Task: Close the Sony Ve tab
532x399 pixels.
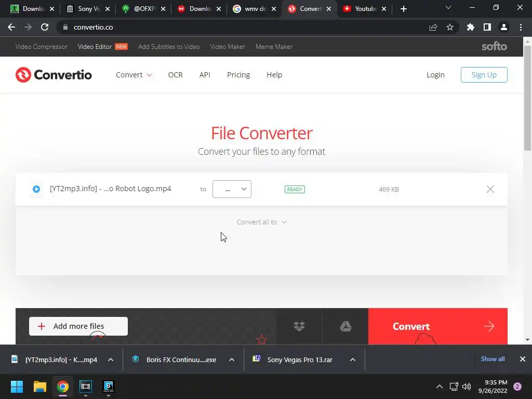Action: (x=107, y=9)
